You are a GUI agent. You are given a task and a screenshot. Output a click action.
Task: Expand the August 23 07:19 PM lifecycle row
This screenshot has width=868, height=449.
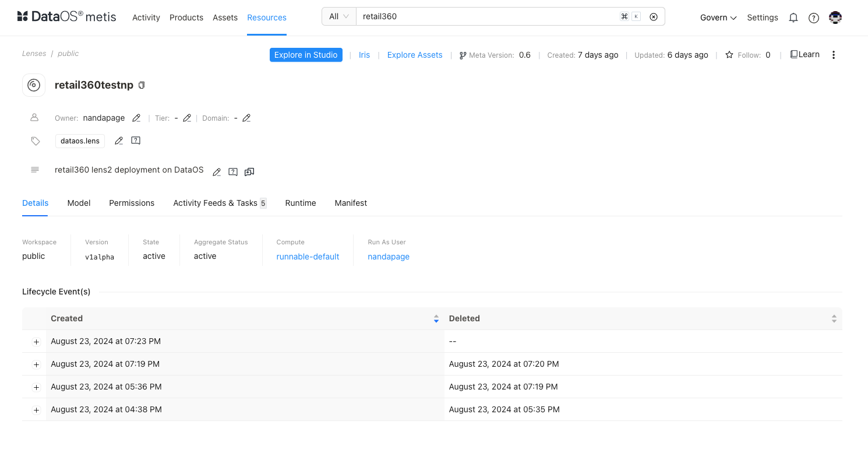[x=36, y=364]
